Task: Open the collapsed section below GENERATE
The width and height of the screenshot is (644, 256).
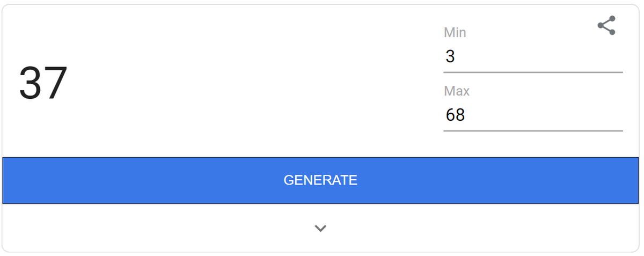Action: click(320, 228)
